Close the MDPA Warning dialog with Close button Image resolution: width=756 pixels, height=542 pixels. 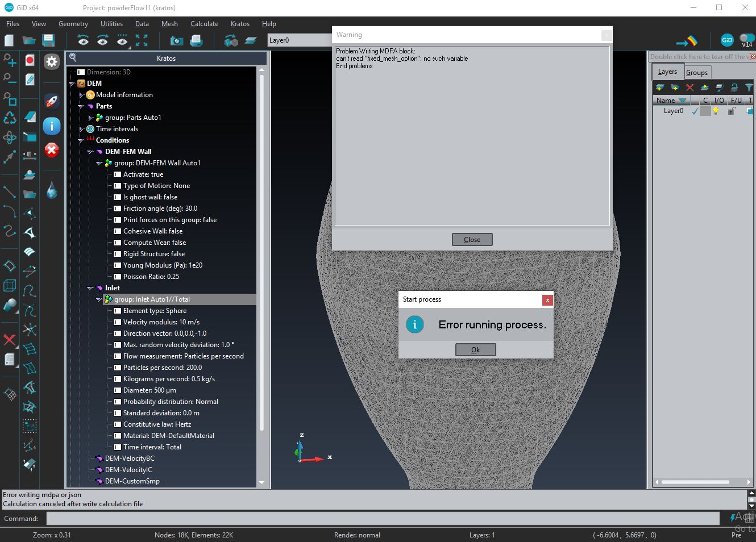[x=472, y=239]
